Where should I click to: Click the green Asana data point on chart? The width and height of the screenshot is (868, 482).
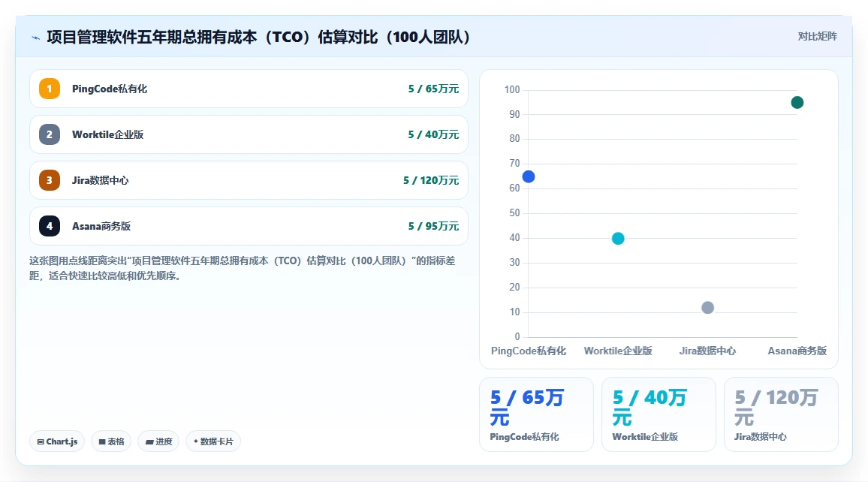797,102
